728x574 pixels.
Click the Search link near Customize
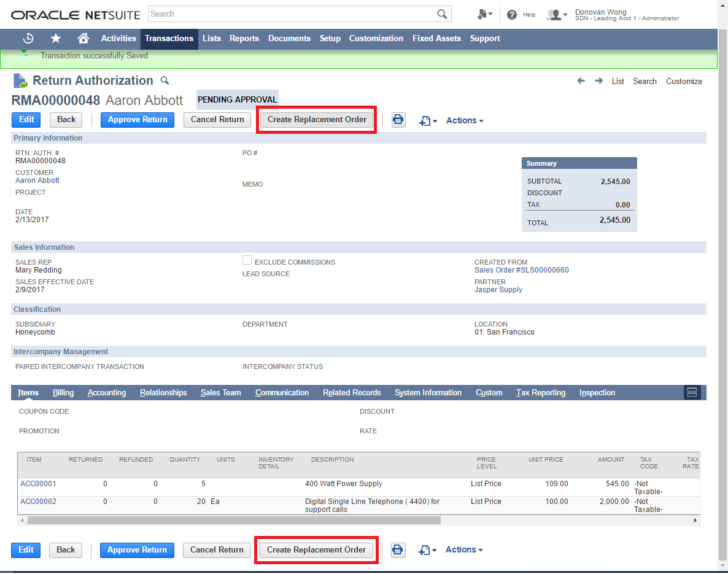(645, 81)
